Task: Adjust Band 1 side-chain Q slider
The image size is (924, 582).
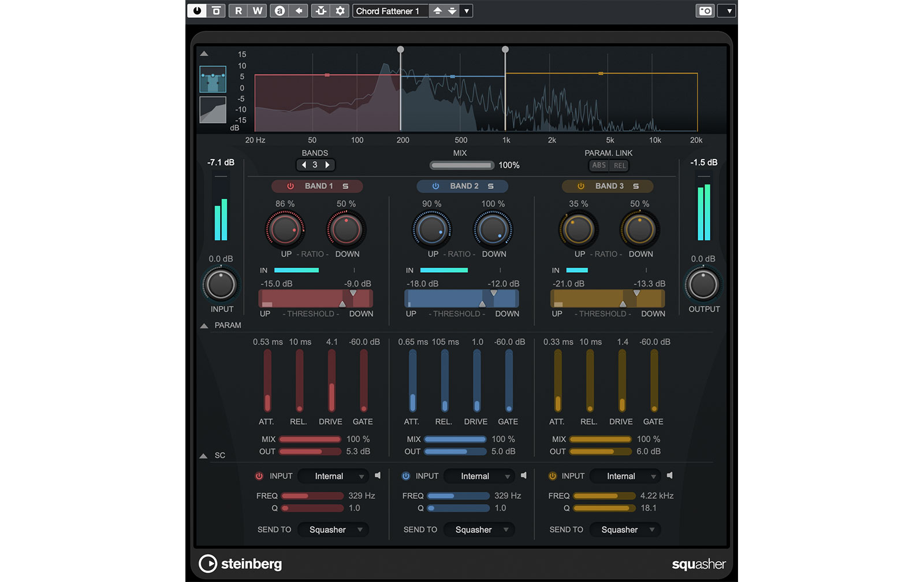Action: click(x=312, y=508)
